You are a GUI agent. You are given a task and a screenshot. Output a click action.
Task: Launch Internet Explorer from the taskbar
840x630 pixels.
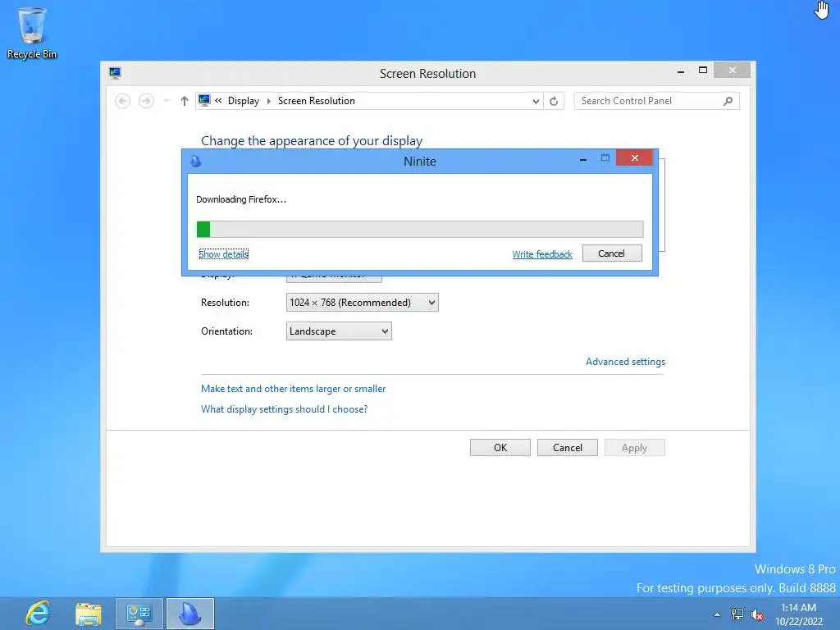(x=38, y=614)
